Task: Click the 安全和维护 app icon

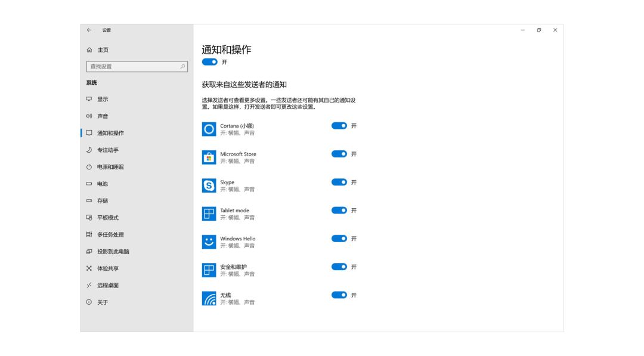Action: 209,270
